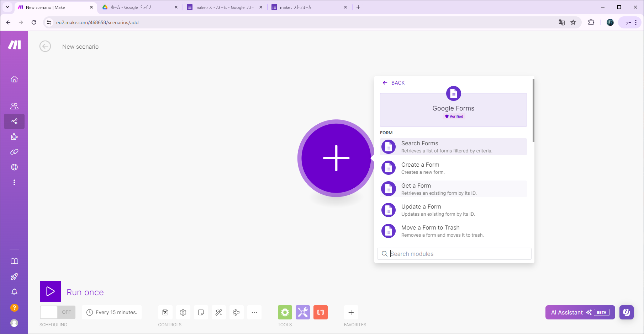Click the New scenario title text
This screenshot has width=644, height=334.
(80, 47)
